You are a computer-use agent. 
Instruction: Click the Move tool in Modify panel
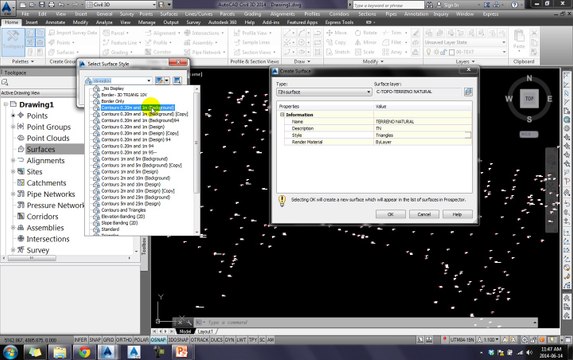(x=337, y=33)
